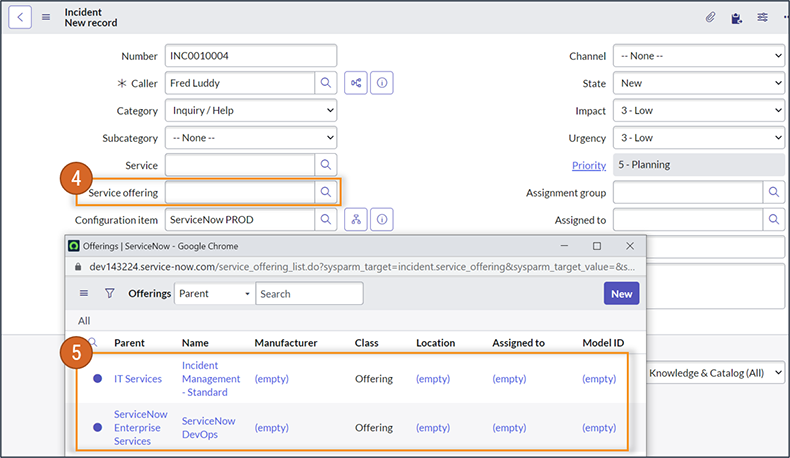This screenshot has width=790, height=458.
Task: Expand the Category dropdown
Action: (251, 110)
